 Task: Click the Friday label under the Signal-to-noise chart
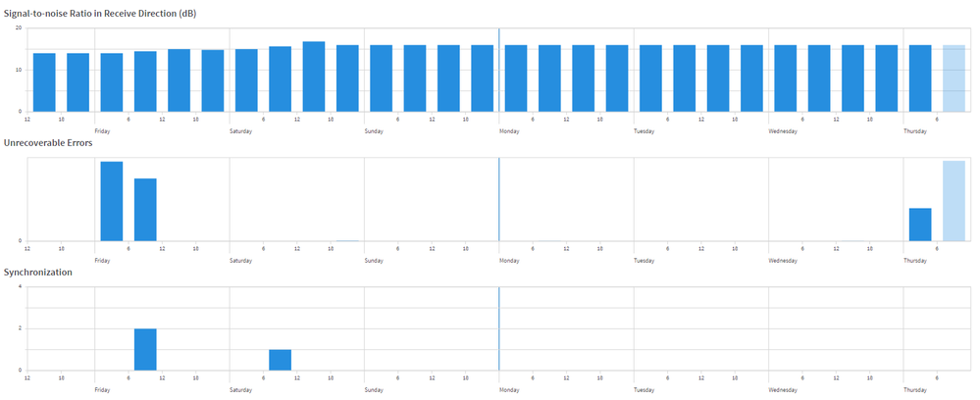[102, 131]
